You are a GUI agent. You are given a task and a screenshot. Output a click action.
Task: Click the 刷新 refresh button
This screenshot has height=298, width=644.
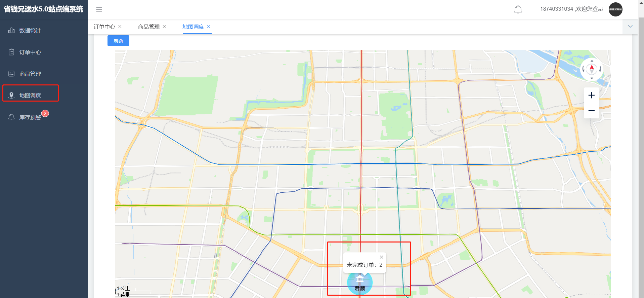coord(118,41)
